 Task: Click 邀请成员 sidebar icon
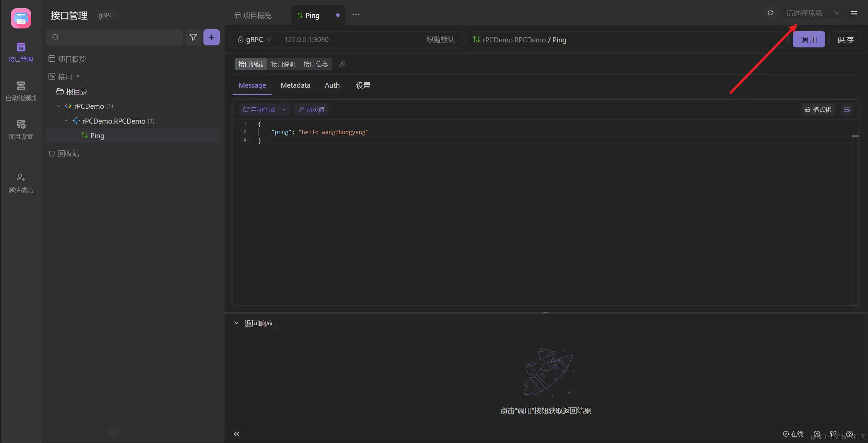[21, 183]
